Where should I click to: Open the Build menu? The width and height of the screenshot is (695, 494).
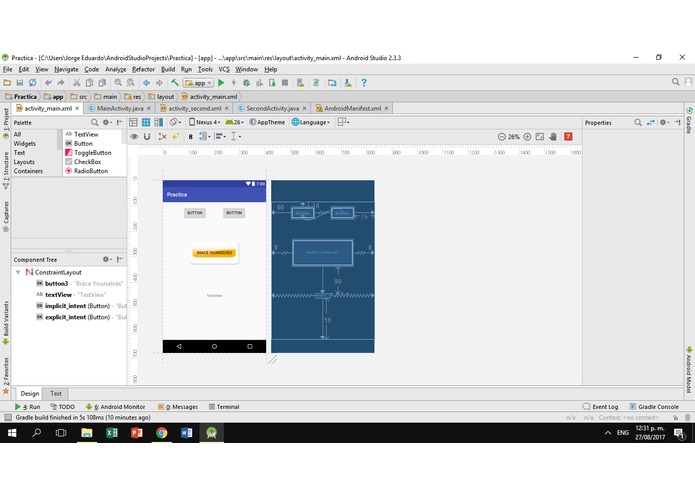pyautogui.click(x=168, y=69)
